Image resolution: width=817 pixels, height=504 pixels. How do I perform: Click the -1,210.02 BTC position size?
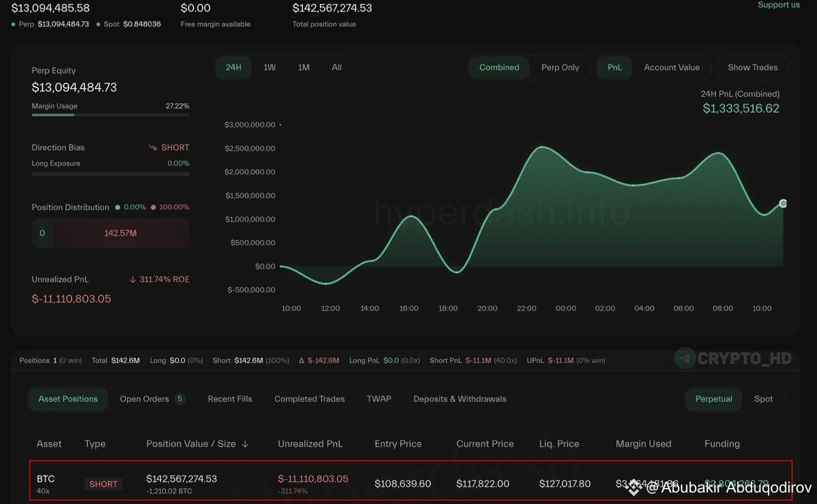point(169,491)
